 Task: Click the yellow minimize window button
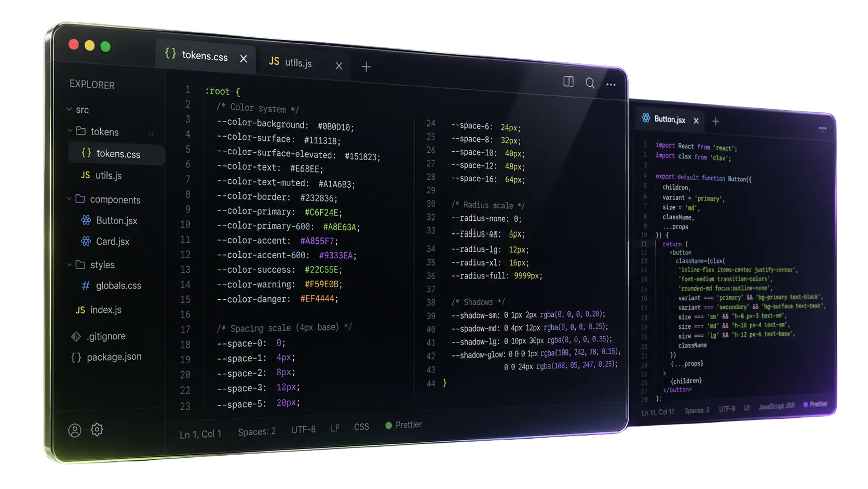(90, 46)
